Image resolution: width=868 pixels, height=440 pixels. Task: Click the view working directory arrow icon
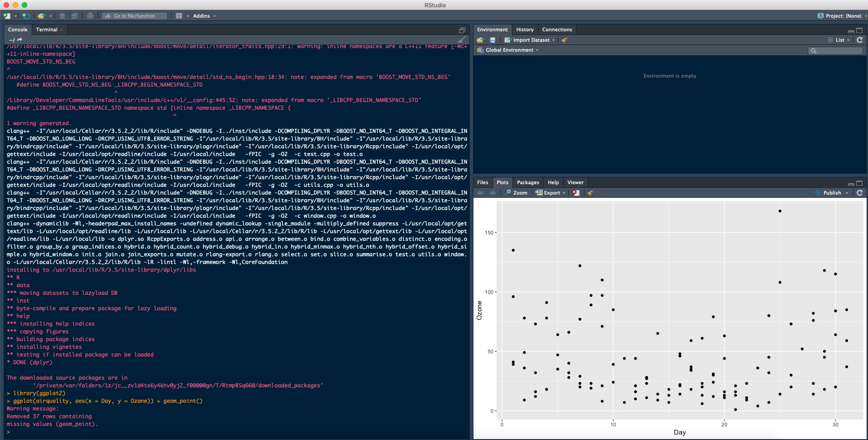click(20, 40)
